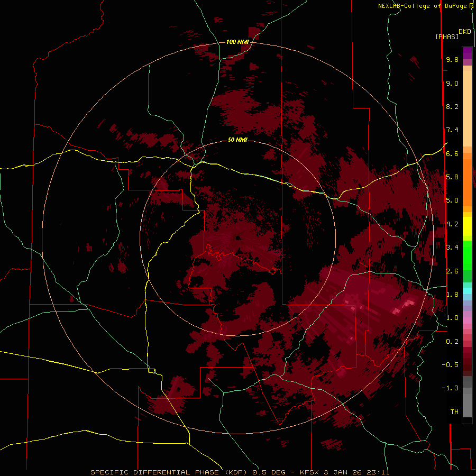Click the 1.8 scale label

[452, 295]
